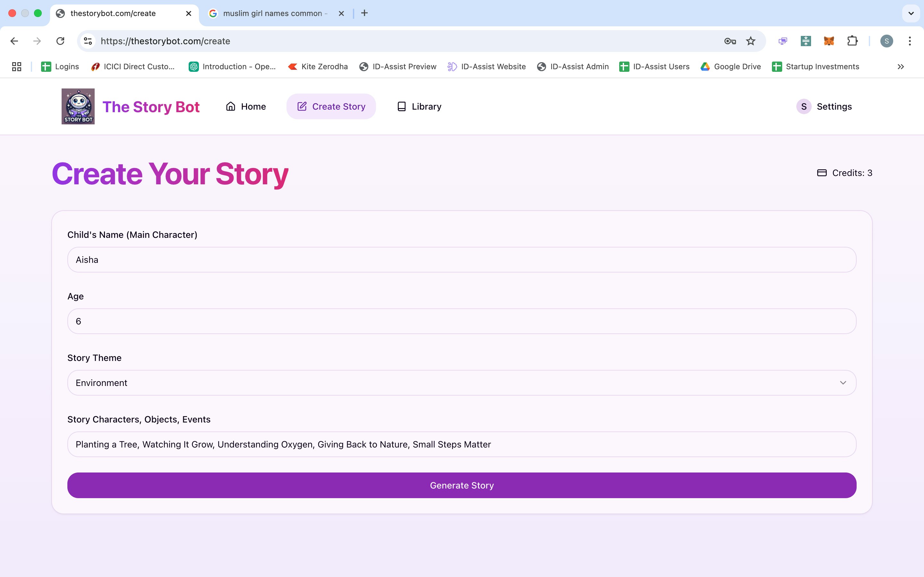The height and width of the screenshot is (577, 924).
Task: Go to Library in navigation
Action: (x=419, y=106)
